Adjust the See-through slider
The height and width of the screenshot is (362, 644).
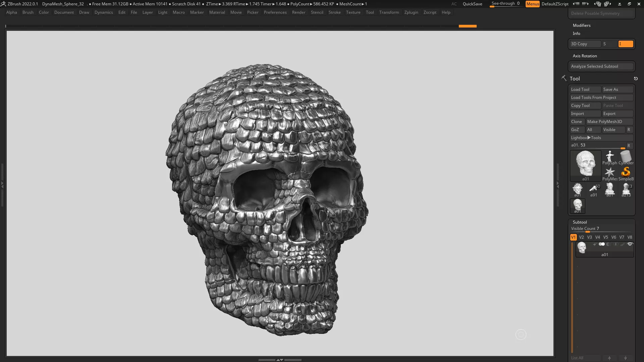point(505,4)
